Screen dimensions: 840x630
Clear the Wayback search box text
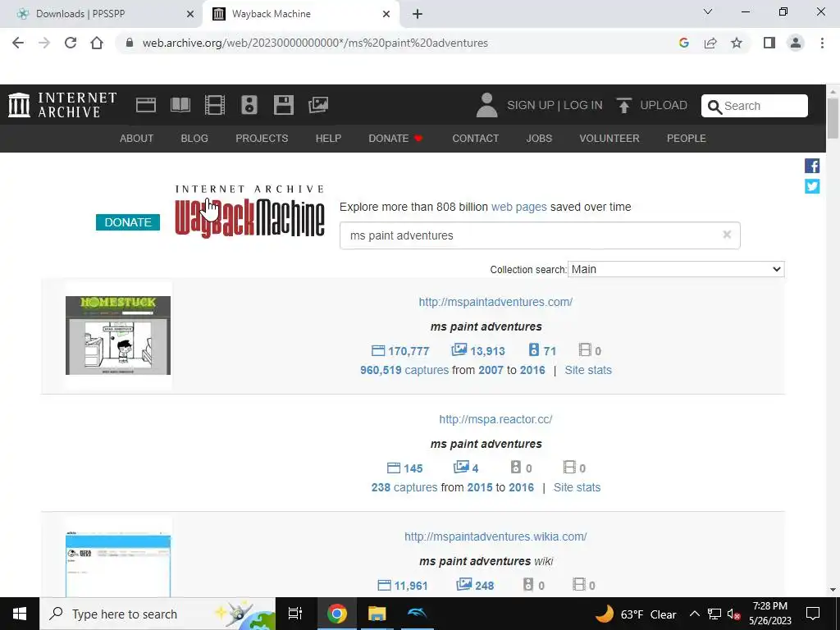727,235
